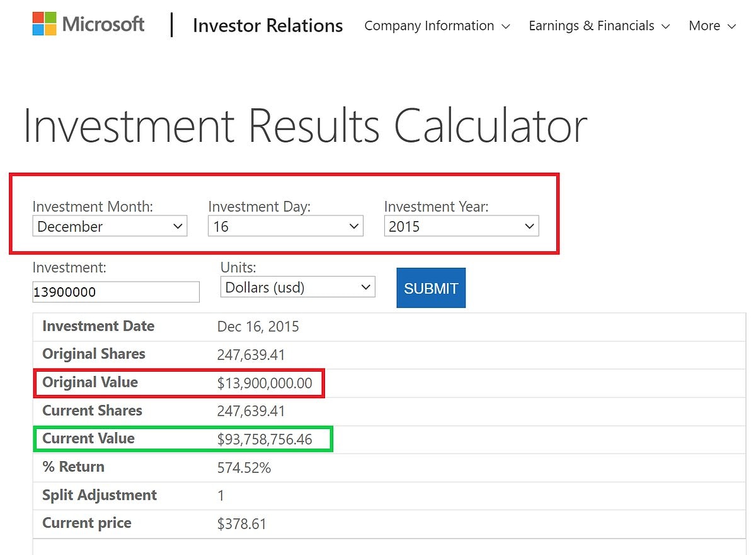Open the Investment Month dropdown showing December

pos(110,227)
